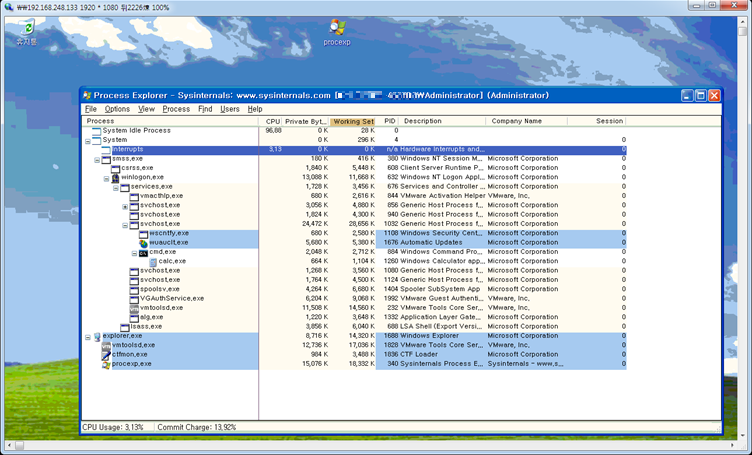This screenshot has height=455, width=752.
Task: Open the Find menu
Action: pos(205,109)
